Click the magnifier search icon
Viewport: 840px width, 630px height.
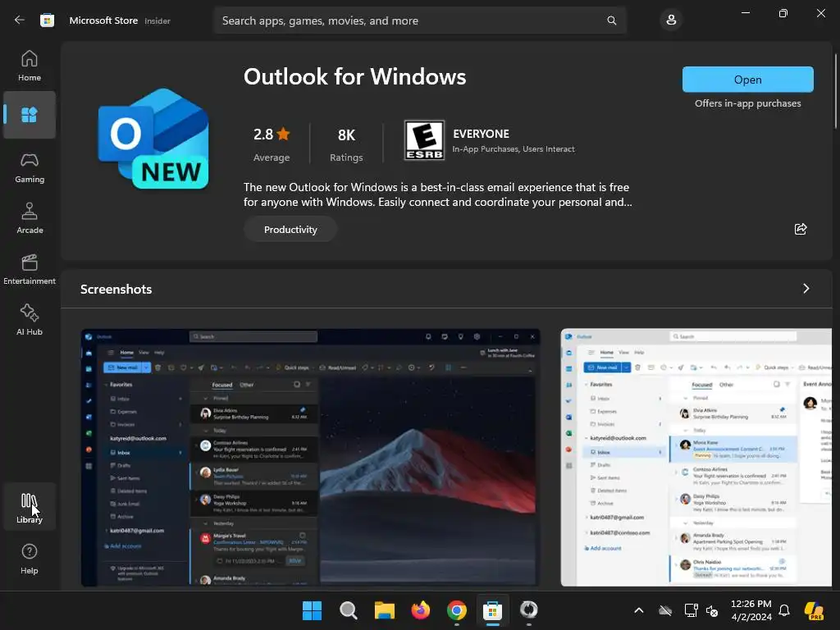[x=611, y=21]
